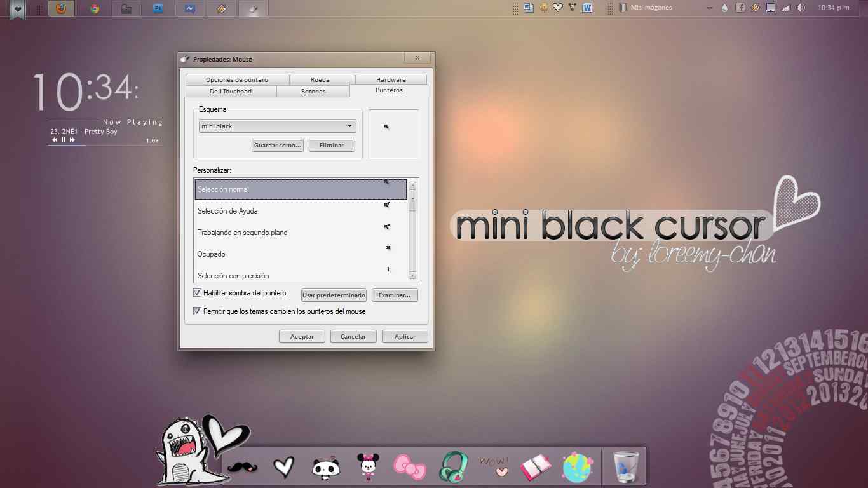The image size is (868, 488).
Task: Open Firefox from the top taskbar
Action: tap(61, 9)
